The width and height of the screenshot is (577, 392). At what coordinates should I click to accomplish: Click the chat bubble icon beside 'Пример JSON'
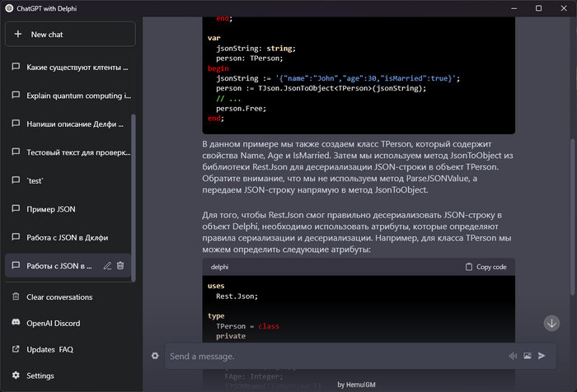tap(16, 208)
